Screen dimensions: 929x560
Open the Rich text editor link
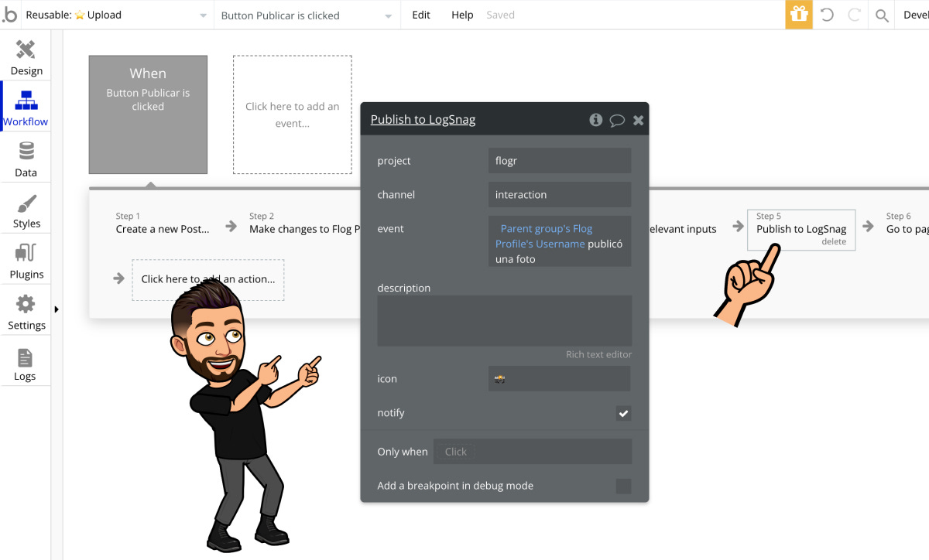[x=598, y=354]
